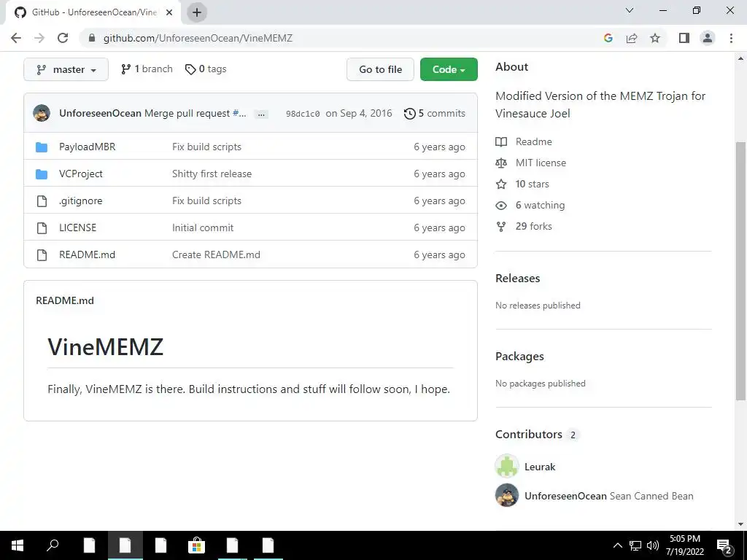Click the scrollbar down arrow
The image size is (747, 560).
pyautogui.click(x=740, y=524)
